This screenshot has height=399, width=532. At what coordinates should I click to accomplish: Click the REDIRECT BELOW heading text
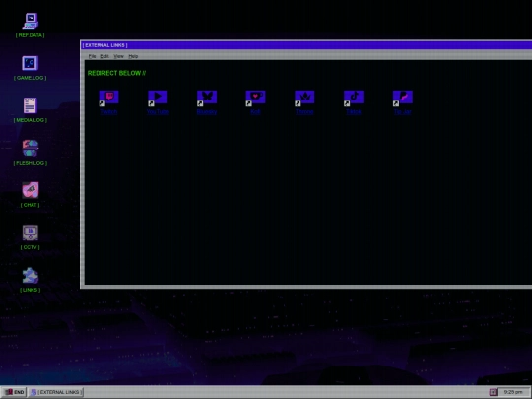pos(116,73)
